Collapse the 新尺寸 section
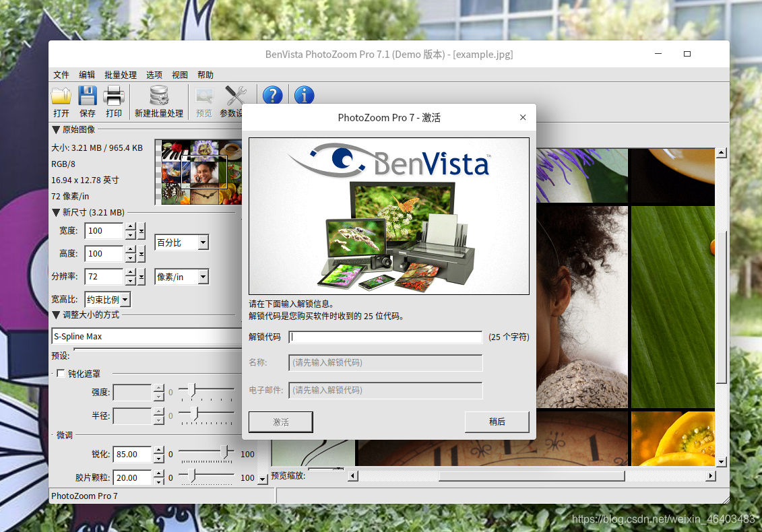This screenshot has width=762, height=532. (x=56, y=212)
